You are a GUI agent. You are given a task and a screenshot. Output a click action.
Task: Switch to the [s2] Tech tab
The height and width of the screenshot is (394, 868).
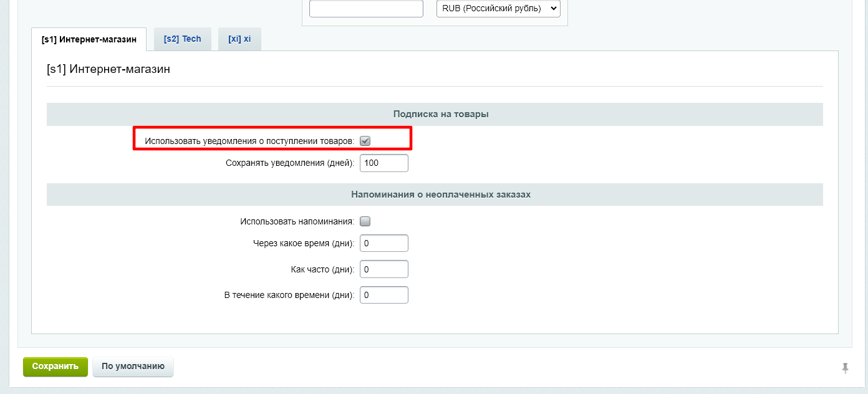pyautogui.click(x=182, y=39)
